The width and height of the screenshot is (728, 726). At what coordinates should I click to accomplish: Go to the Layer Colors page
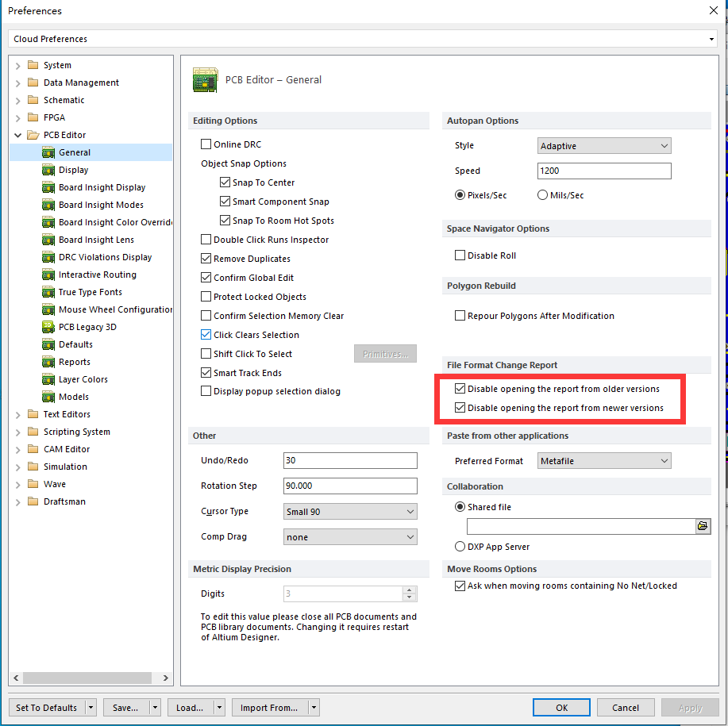tap(83, 379)
